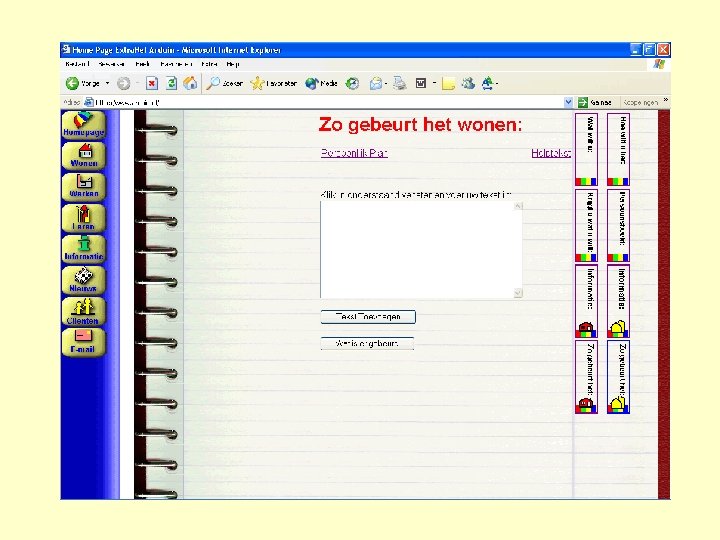
Task: Open the Bewerken menu
Action: 112,64
